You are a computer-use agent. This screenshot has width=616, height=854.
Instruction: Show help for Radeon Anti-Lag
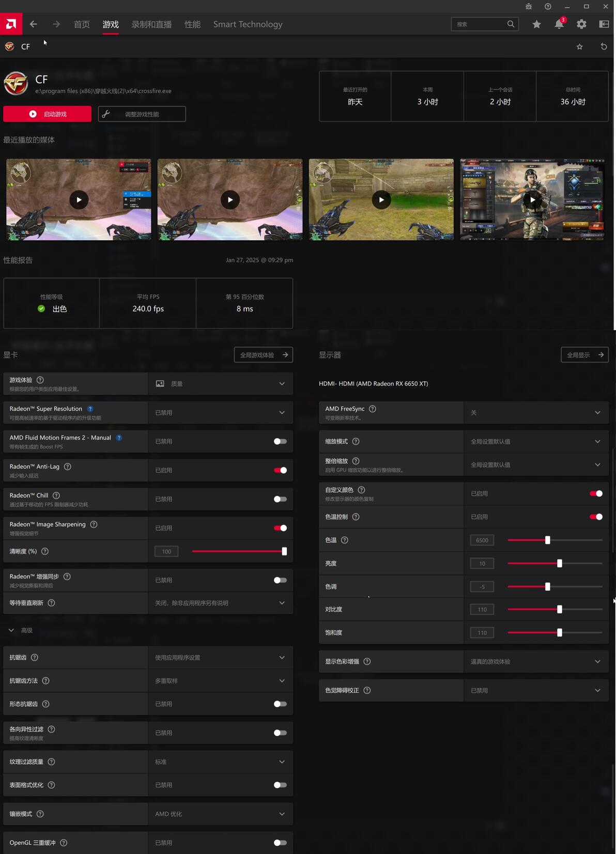click(x=68, y=467)
